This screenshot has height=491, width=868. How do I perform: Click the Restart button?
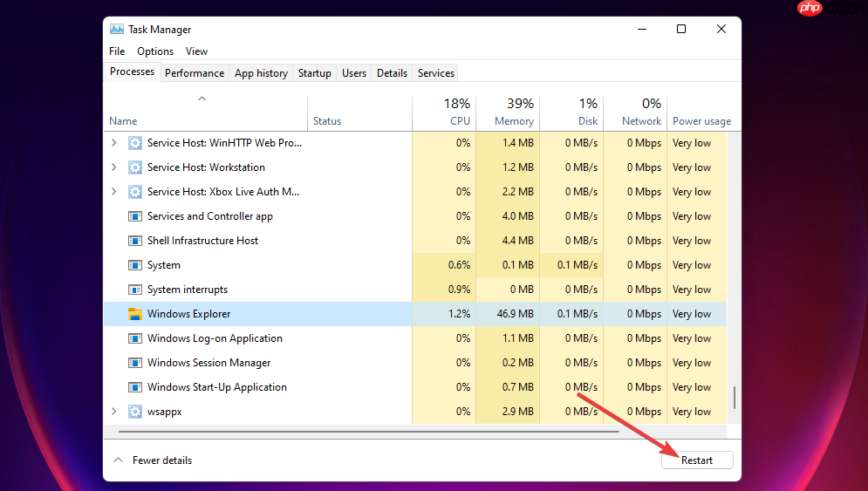click(697, 460)
